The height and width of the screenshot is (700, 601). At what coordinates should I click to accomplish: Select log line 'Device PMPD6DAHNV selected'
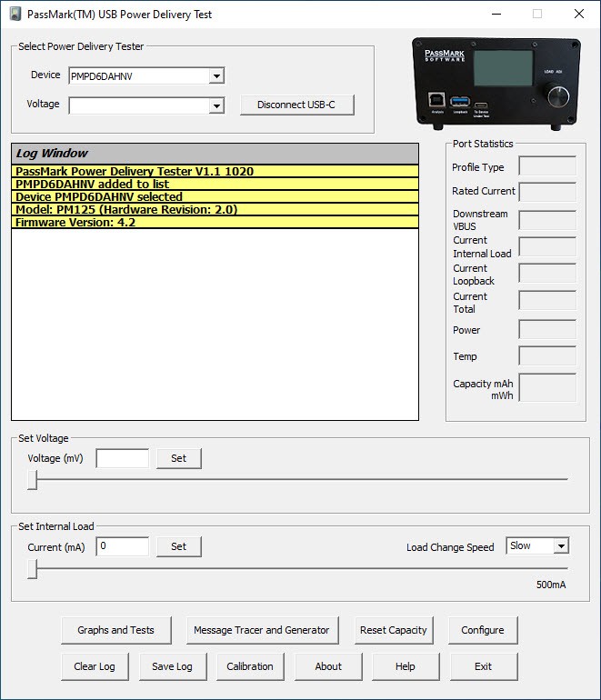[215, 197]
